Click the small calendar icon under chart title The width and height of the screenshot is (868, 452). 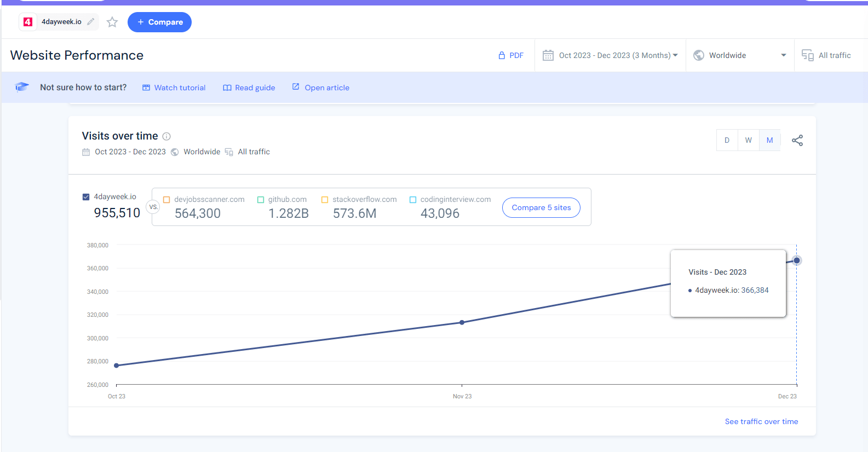pyautogui.click(x=86, y=152)
